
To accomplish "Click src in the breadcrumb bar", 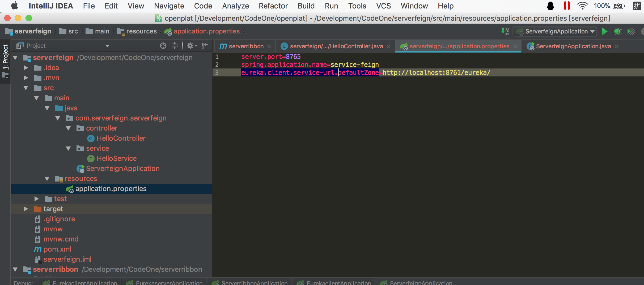I will point(69,31).
